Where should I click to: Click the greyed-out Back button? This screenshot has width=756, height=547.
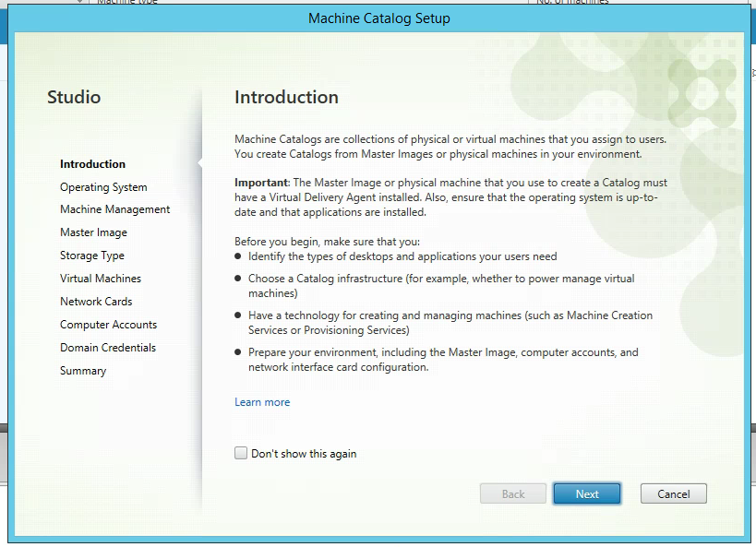[x=513, y=493]
